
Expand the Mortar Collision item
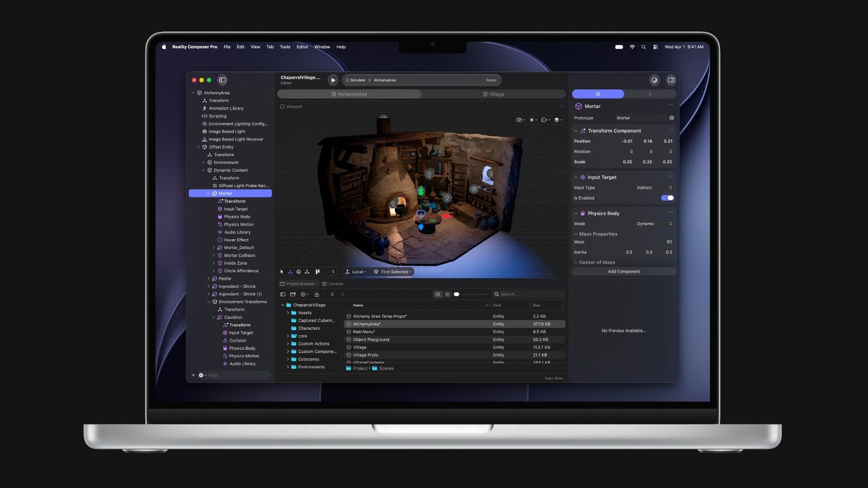[214, 255]
